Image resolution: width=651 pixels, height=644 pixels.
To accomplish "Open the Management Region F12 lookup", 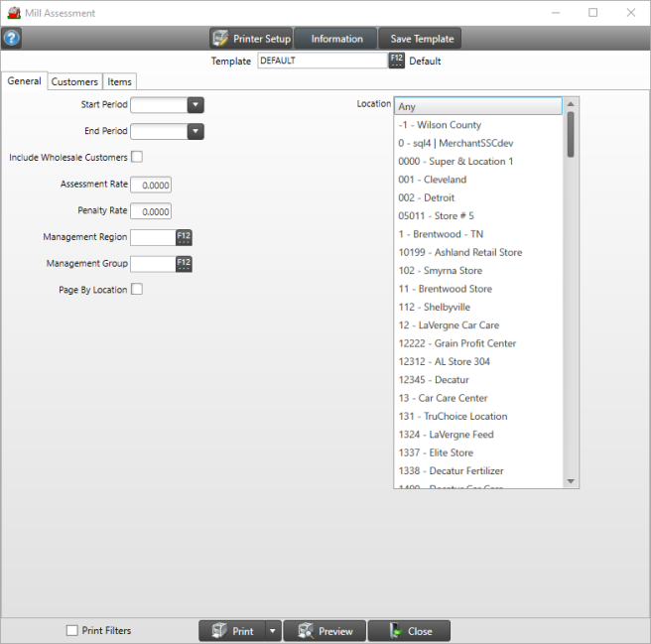I will coord(184,237).
